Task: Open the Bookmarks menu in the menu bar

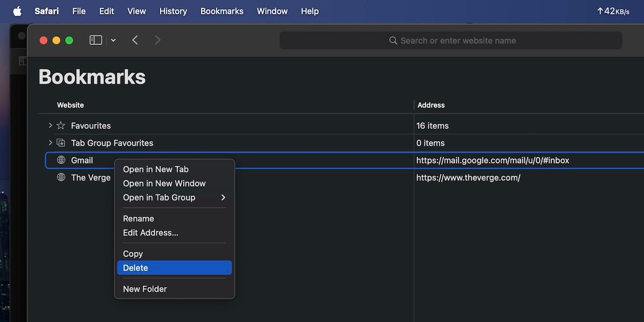Action: coord(222,11)
